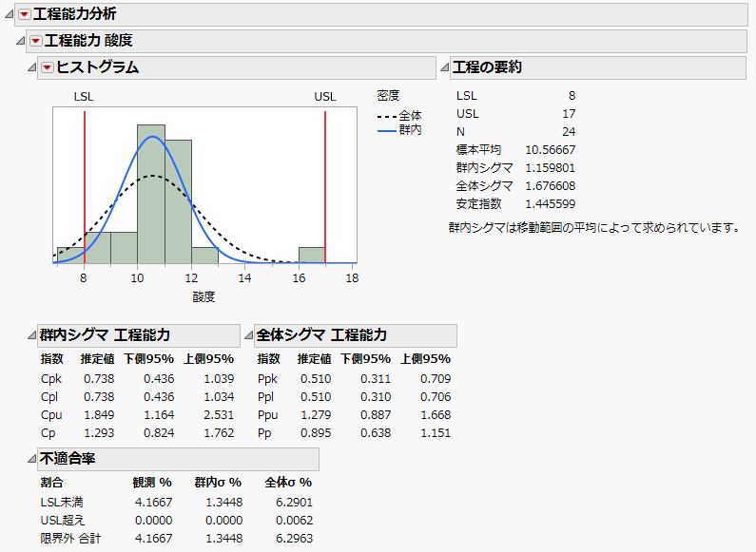Click the 標本平均 value 10.56667
Image resolution: width=756 pixels, height=552 pixels.
pyautogui.click(x=551, y=150)
